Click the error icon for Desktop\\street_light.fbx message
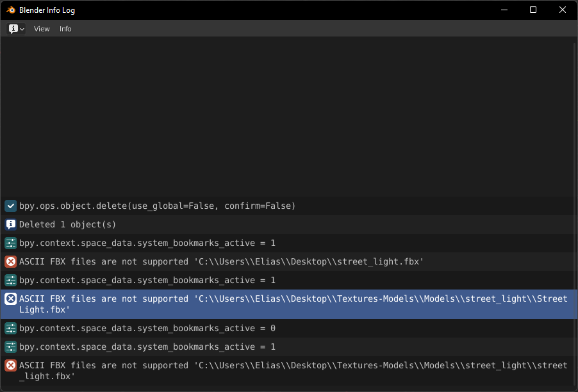This screenshot has height=392, width=578. click(x=11, y=261)
